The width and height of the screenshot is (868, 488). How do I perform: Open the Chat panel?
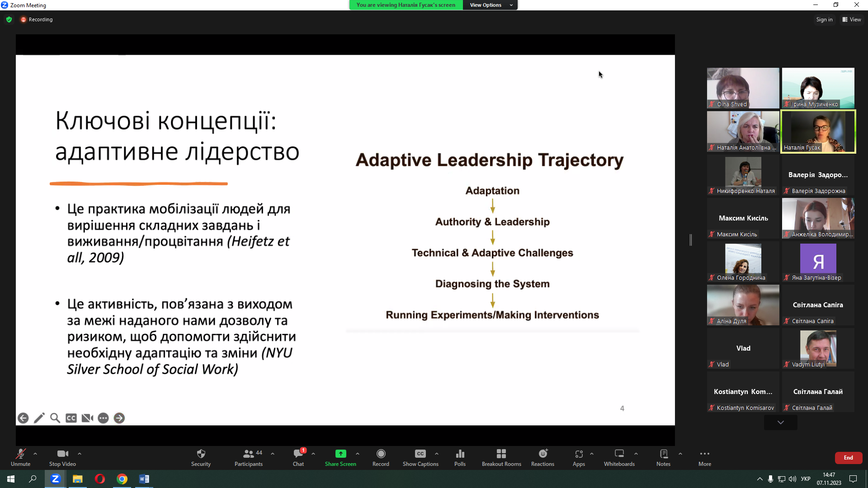tap(298, 457)
